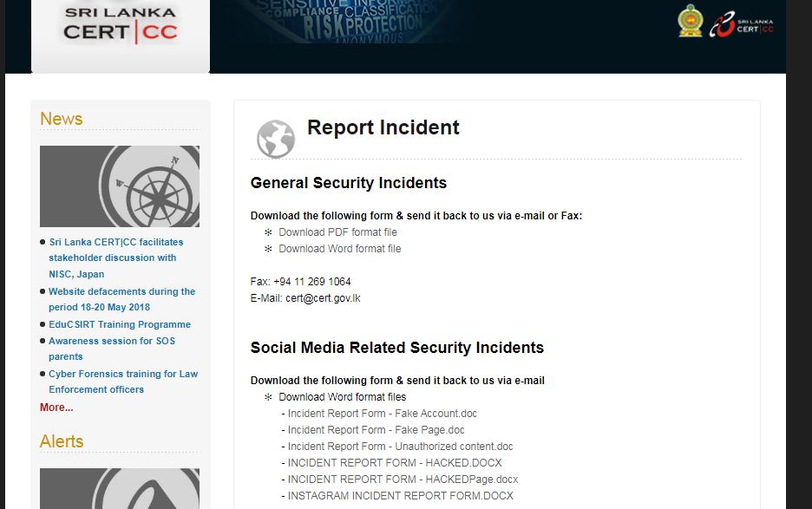Click the Report Incident page heading
The width and height of the screenshot is (812, 509).
[x=383, y=127]
